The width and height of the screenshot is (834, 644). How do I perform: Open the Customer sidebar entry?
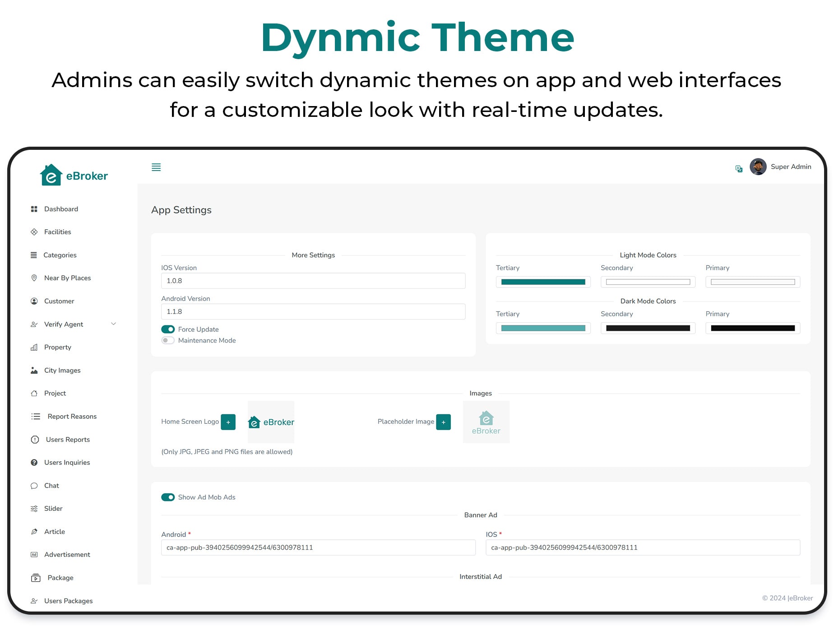59,301
